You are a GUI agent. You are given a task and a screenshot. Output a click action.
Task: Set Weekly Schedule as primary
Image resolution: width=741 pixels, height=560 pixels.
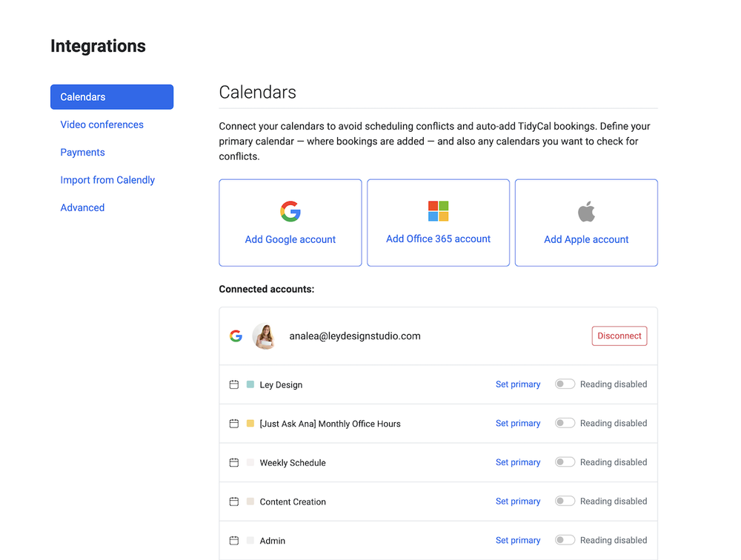518,461
